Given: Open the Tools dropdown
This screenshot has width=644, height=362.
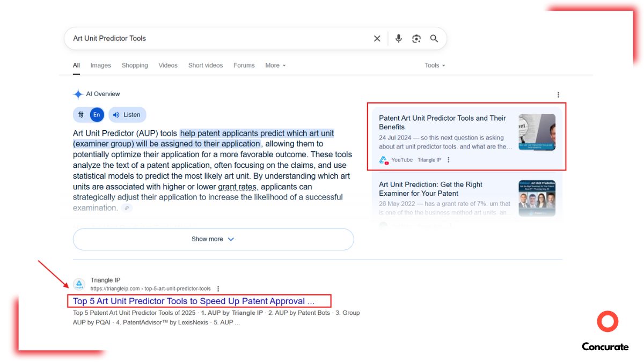Looking at the screenshot, I should [x=435, y=65].
